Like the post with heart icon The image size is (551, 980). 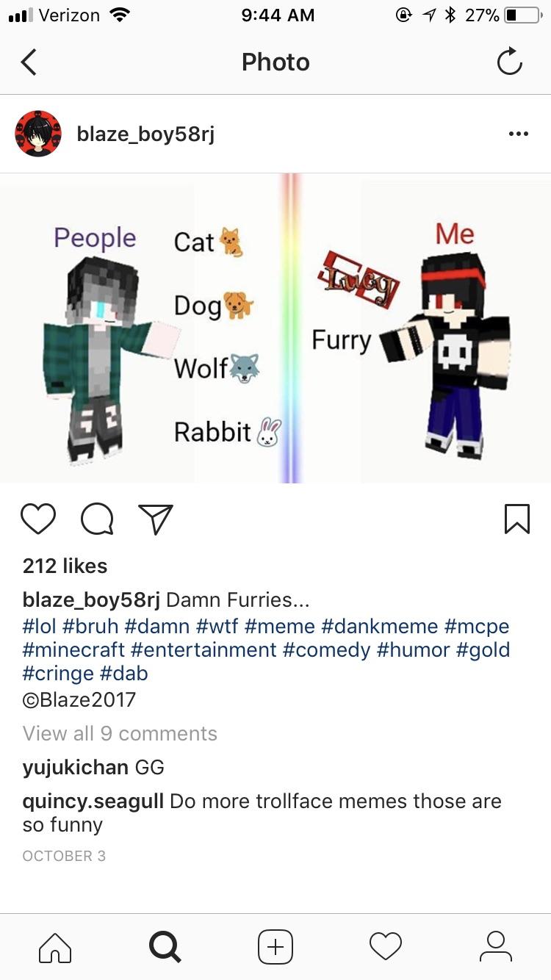click(x=38, y=519)
